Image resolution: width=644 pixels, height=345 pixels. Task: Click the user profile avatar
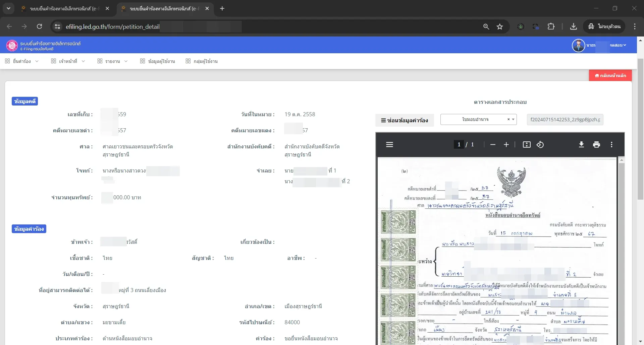pyautogui.click(x=578, y=45)
